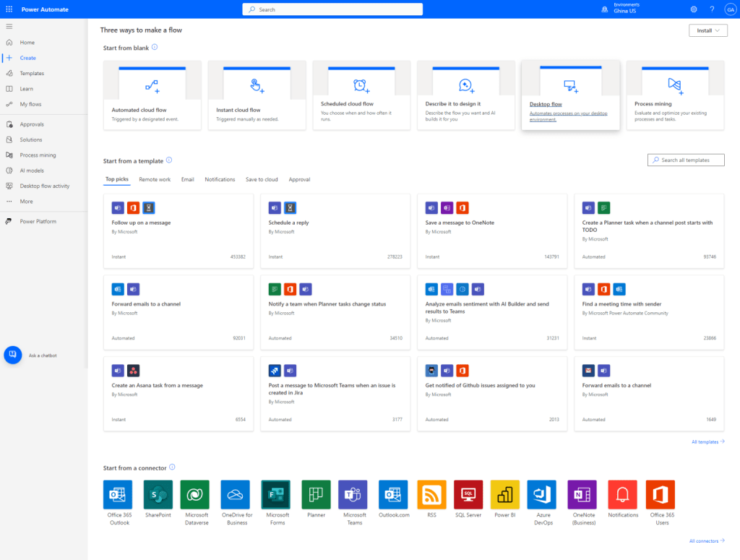The height and width of the screenshot is (560, 740).
Task: Switch to the Top picks tab
Action: tap(117, 179)
